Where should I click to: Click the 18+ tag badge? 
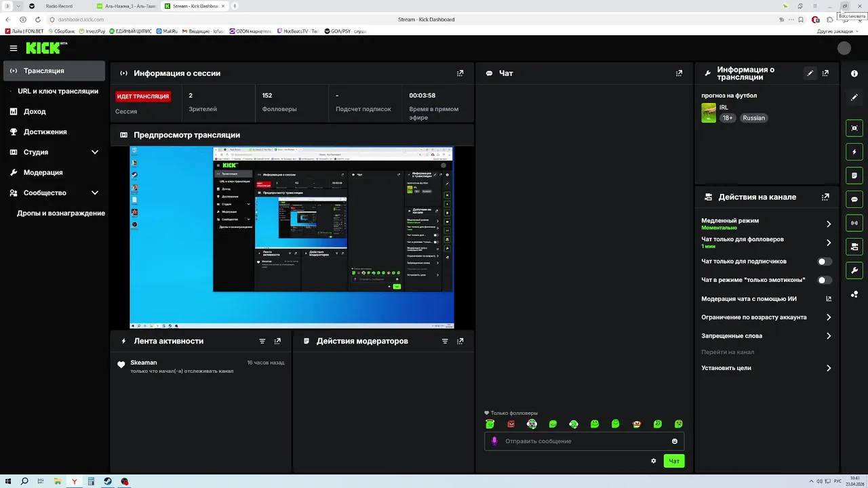point(728,118)
